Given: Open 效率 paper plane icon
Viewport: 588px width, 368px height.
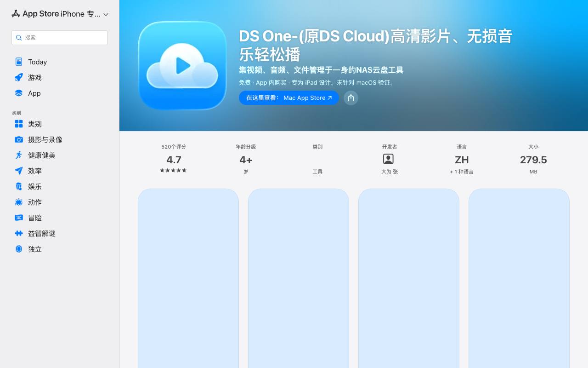Looking at the screenshot, I should [x=19, y=171].
